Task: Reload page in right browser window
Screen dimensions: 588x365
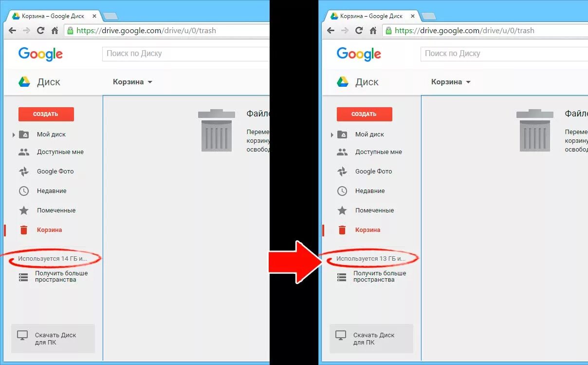Action: [x=359, y=30]
